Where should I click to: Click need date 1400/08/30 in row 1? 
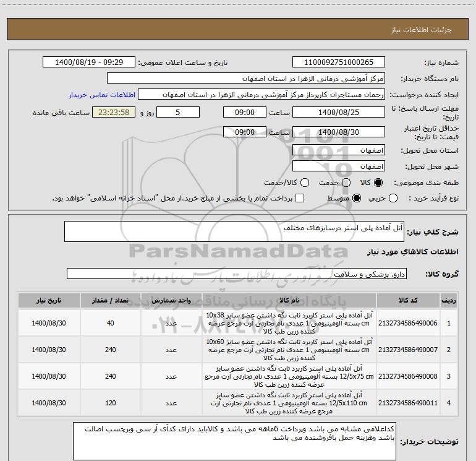(x=49, y=323)
